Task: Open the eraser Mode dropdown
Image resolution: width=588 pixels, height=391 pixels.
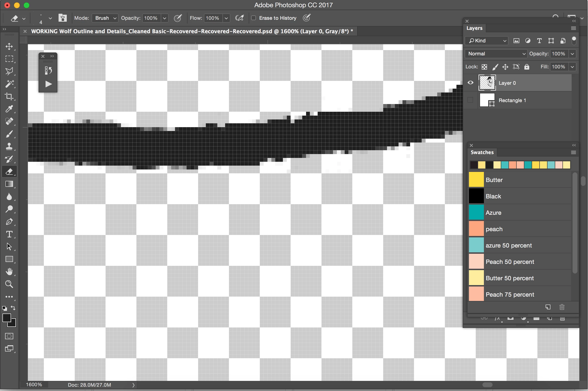Action: [105, 18]
